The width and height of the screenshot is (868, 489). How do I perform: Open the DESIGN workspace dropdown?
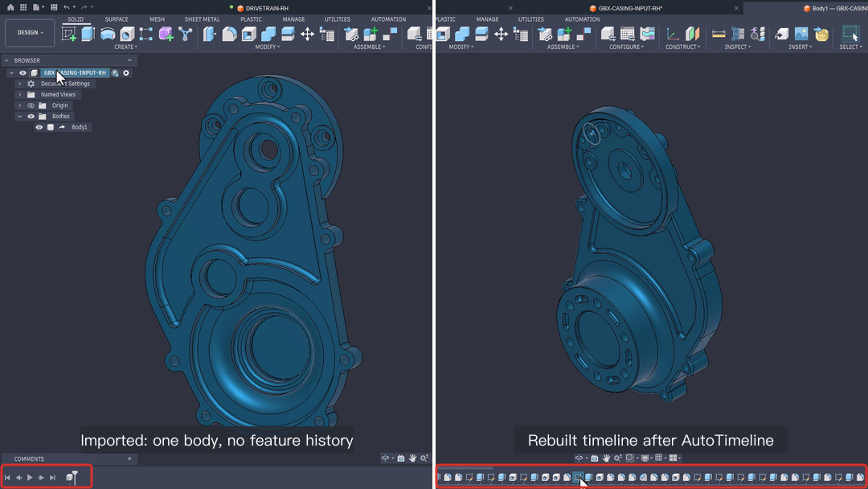30,33
